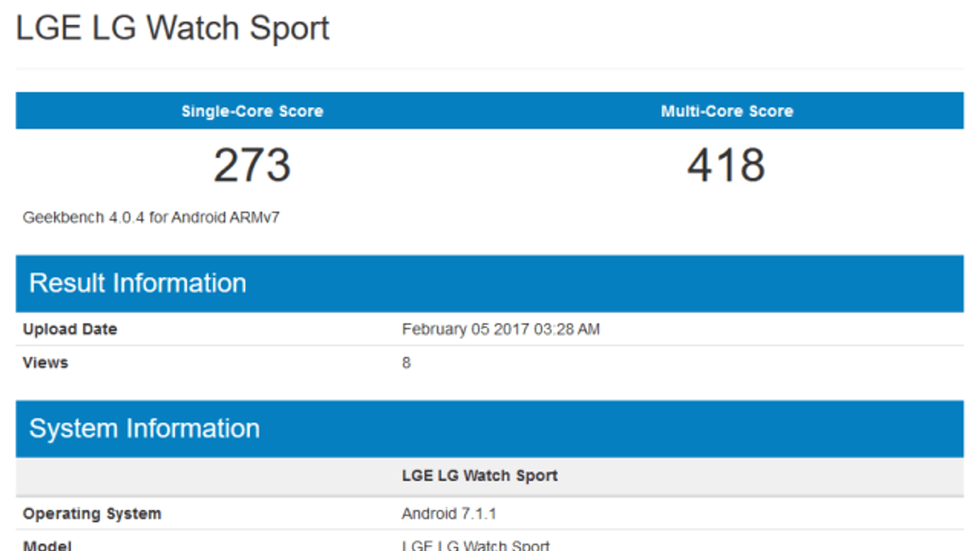Click the 'Result Information' section header
This screenshot has width=980, height=551.
click(489, 283)
